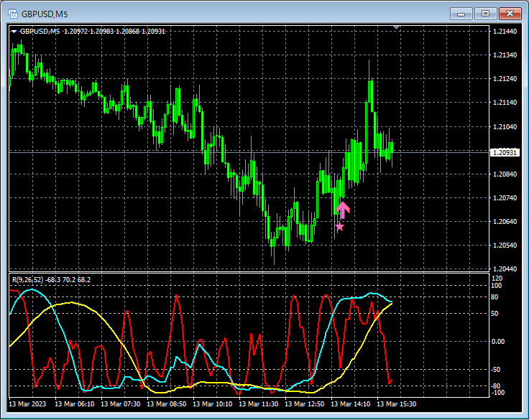Click the 1.21340 price scale label
529x420 pixels.
pyautogui.click(x=505, y=55)
